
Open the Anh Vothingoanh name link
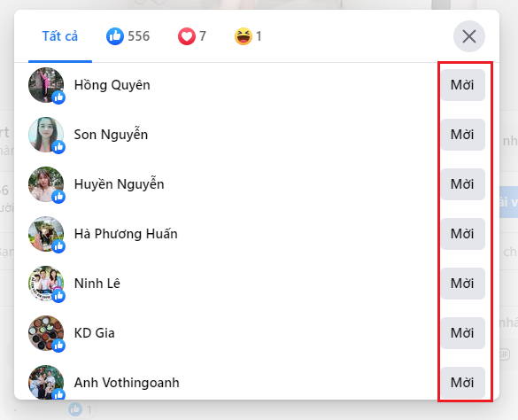[x=127, y=383]
